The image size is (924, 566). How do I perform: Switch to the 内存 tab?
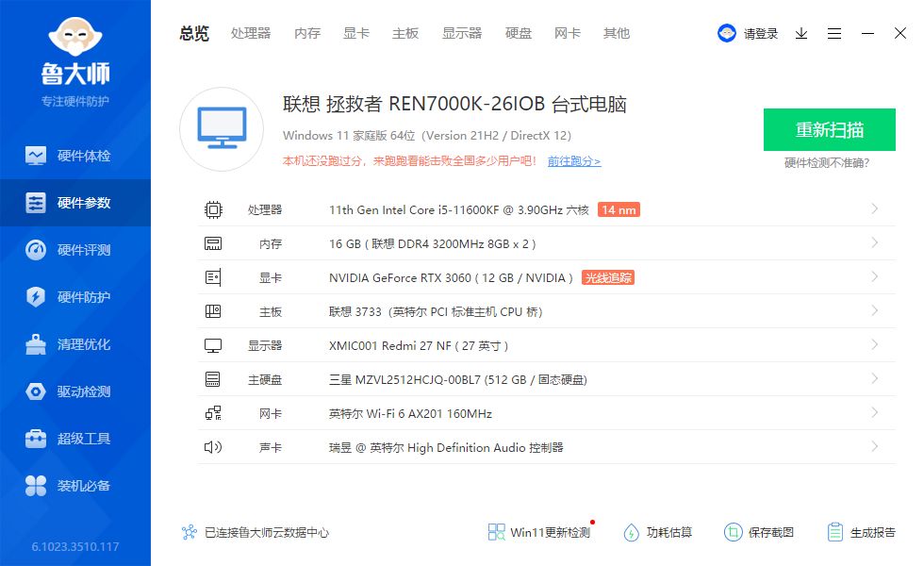(307, 33)
